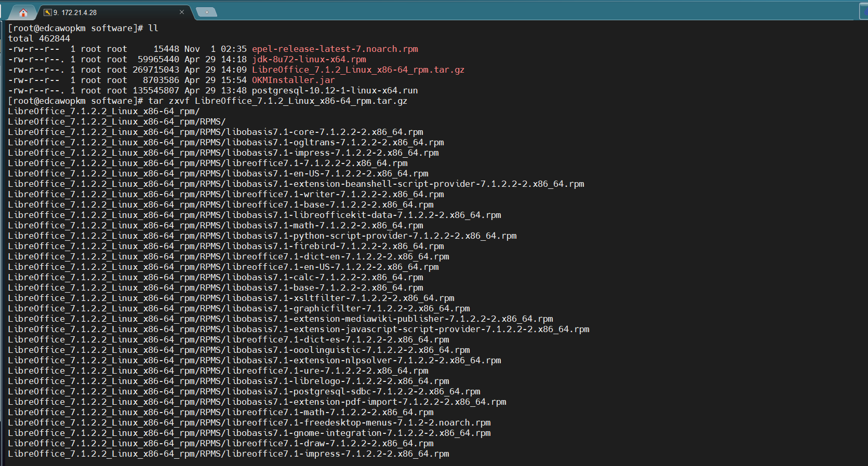The image size is (868, 466).
Task: Switch to the 9. 172.21.4.28 session tab
Action: pyautogui.click(x=114, y=12)
